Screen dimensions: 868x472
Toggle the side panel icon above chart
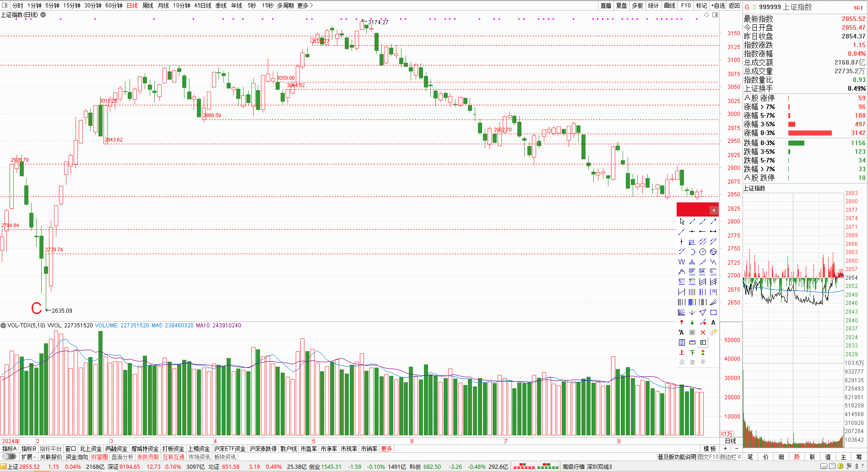coord(715,15)
